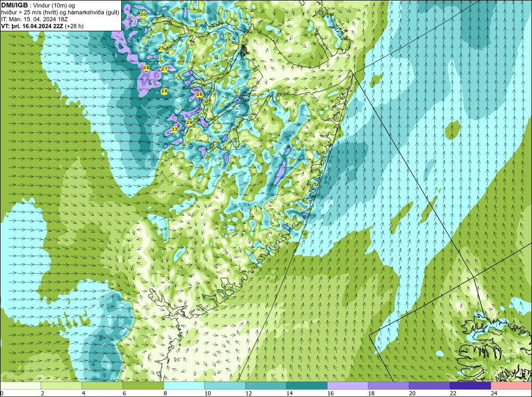
Task: Select the salmon pink above-24 m/s legend swatch
Action: [x=511, y=385]
